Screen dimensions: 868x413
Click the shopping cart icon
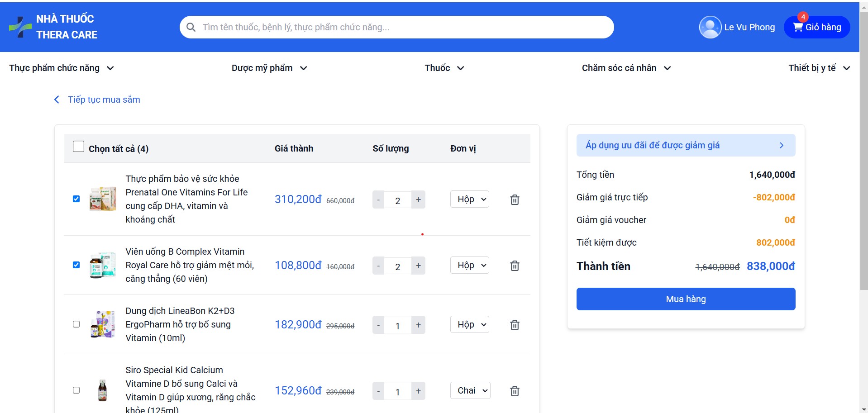[798, 27]
